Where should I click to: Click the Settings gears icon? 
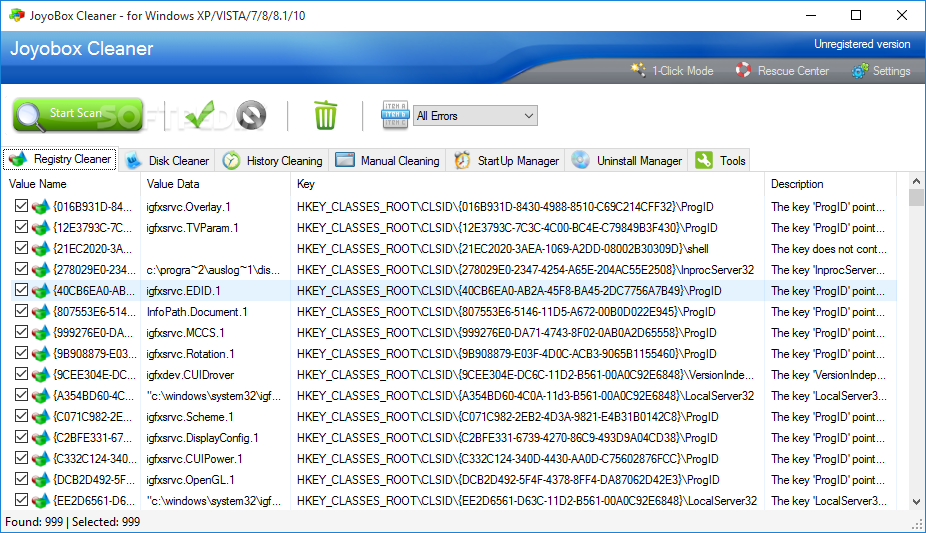(x=860, y=71)
